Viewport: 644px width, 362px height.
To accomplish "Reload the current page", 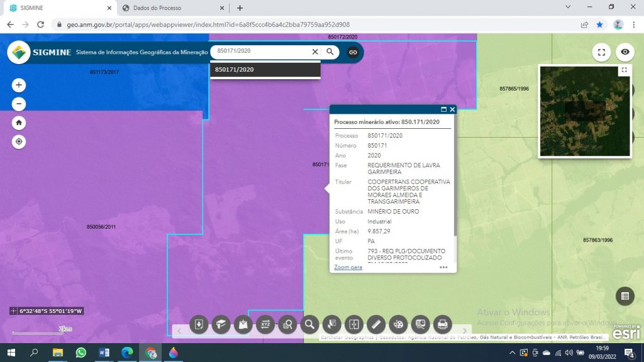I will pos(40,25).
